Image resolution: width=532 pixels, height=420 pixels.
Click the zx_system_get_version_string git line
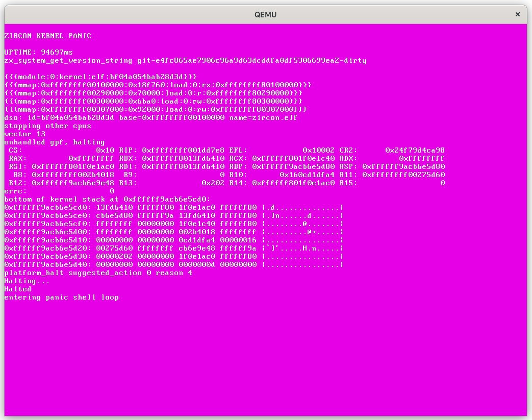tap(186, 60)
